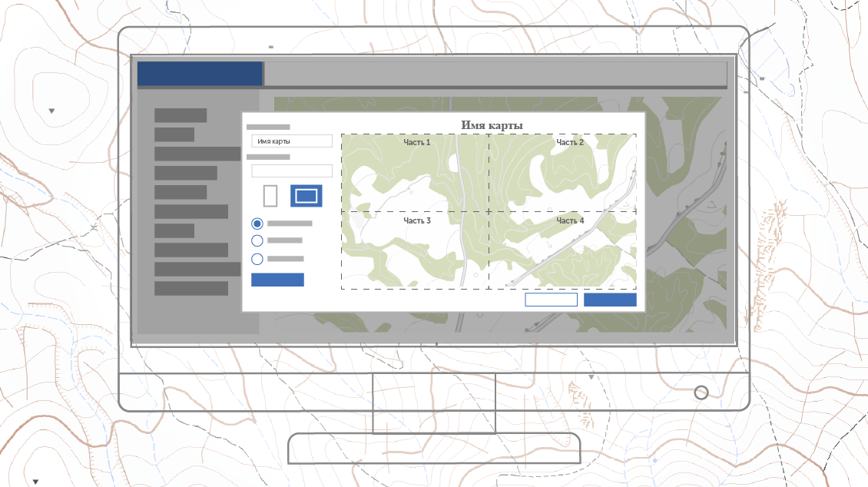Choose the second radio button option

tap(257, 240)
